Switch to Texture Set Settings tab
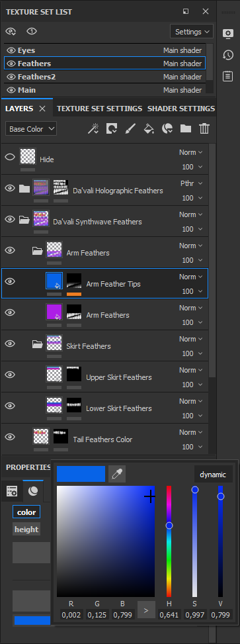This screenshot has width=240, height=644. click(99, 109)
